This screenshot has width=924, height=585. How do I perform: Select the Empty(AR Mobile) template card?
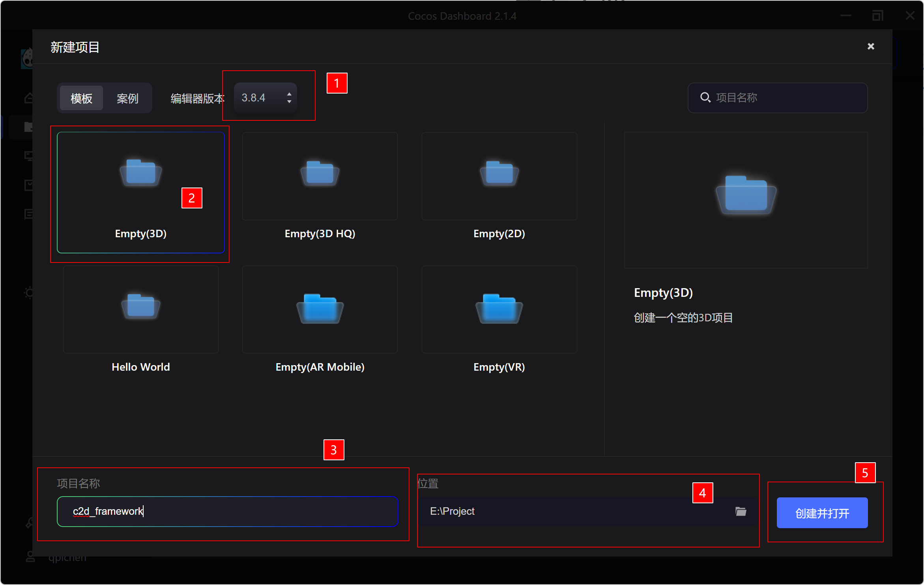320,320
